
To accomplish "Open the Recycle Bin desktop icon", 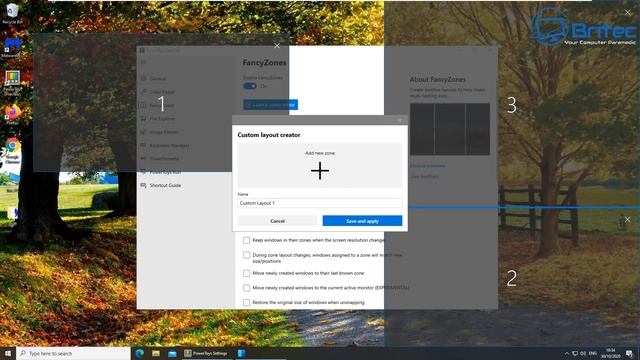I will pyautogui.click(x=12, y=13).
